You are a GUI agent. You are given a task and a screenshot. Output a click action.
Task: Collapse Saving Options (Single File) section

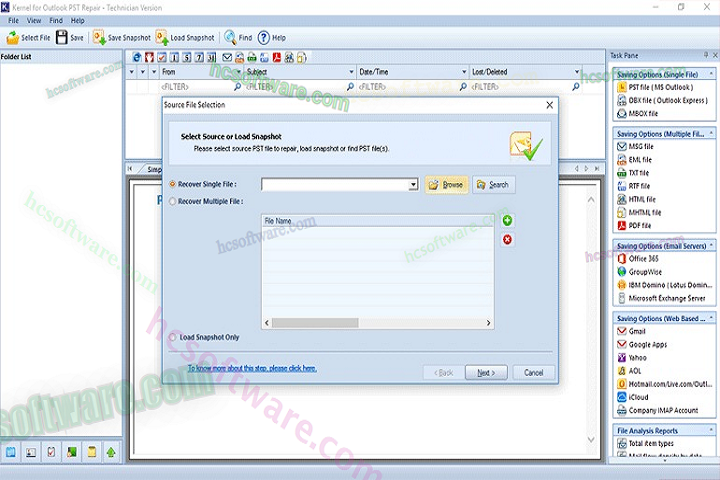pyautogui.click(x=711, y=74)
